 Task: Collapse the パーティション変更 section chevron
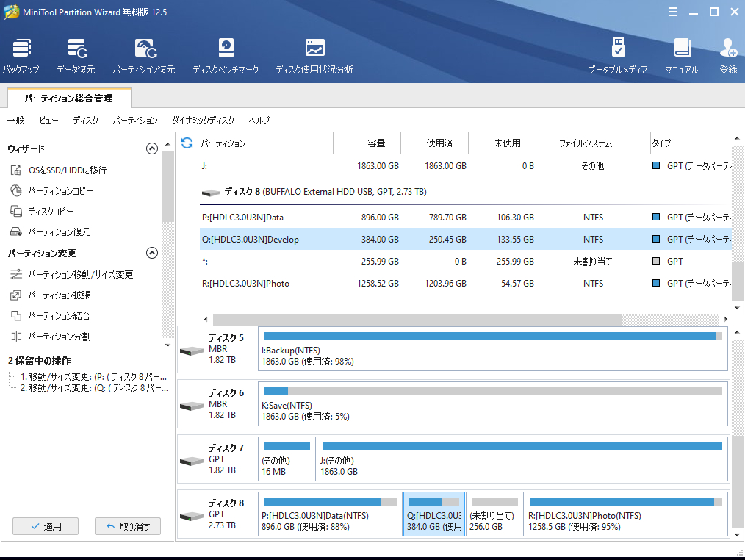[x=151, y=253]
